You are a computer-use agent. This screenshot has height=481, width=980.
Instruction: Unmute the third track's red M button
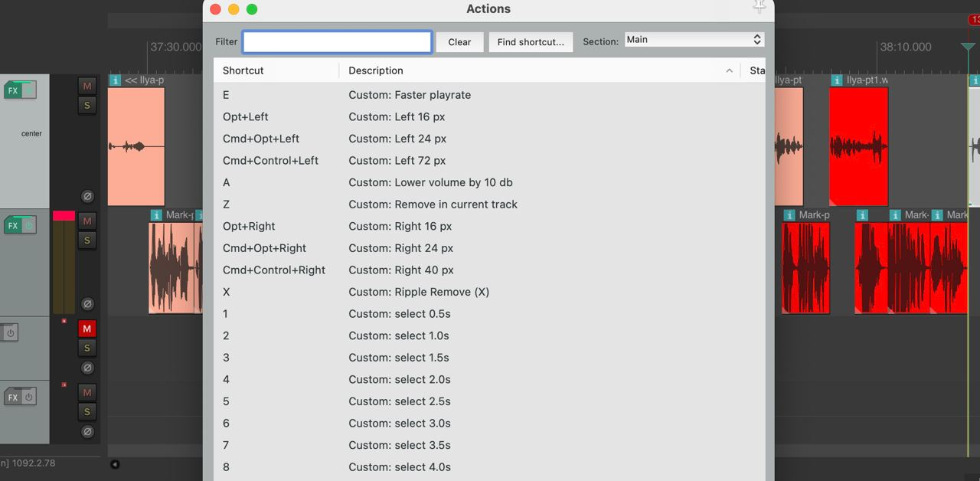(87, 329)
